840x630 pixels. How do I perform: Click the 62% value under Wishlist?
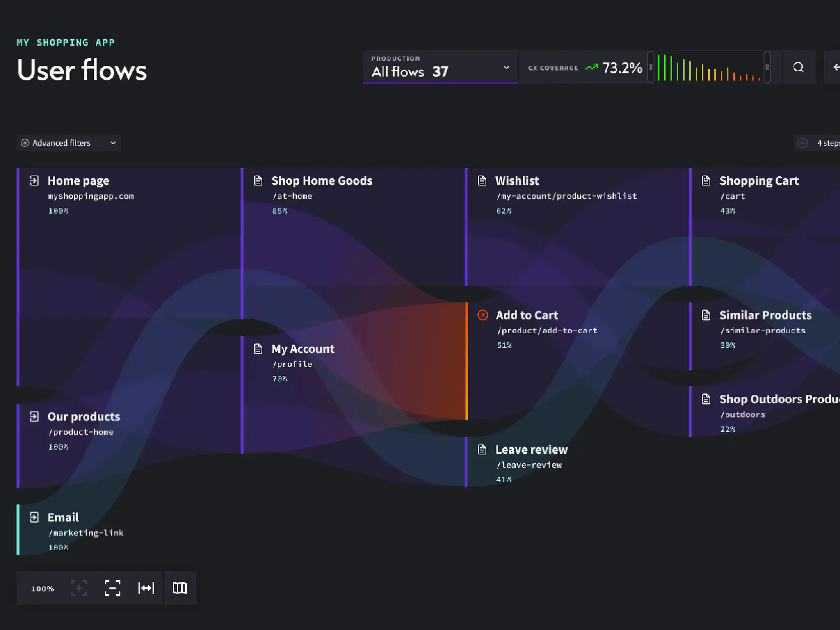click(x=504, y=211)
